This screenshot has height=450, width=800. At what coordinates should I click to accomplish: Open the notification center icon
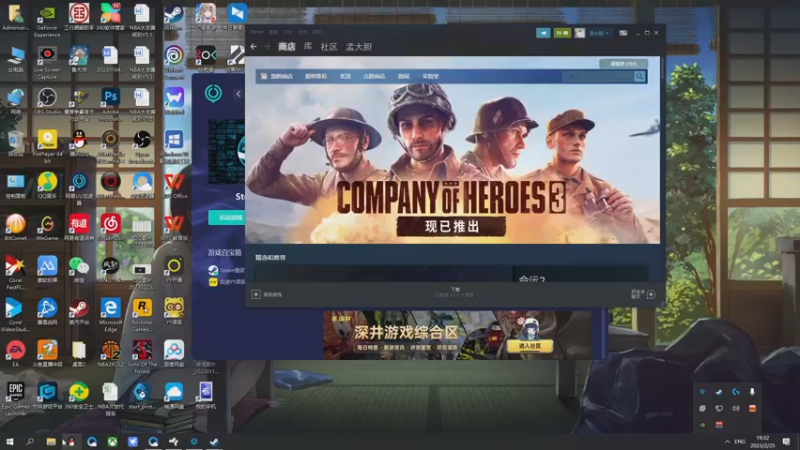click(786, 441)
